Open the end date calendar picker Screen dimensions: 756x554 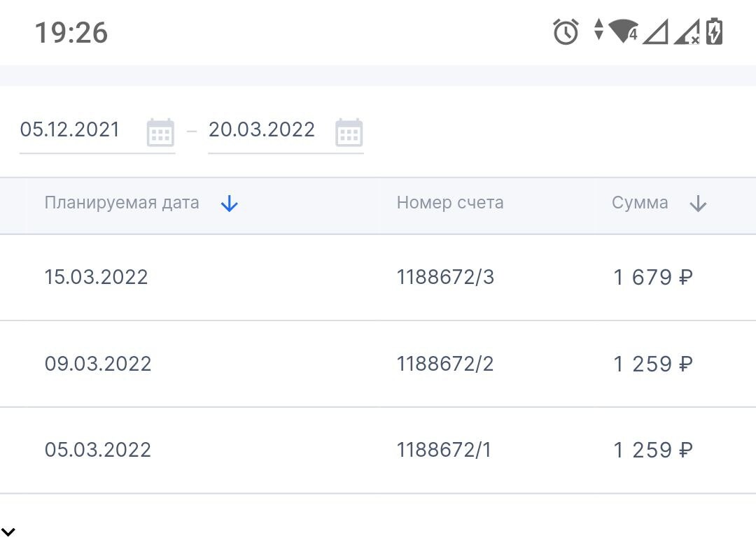[x=349, y=132]
